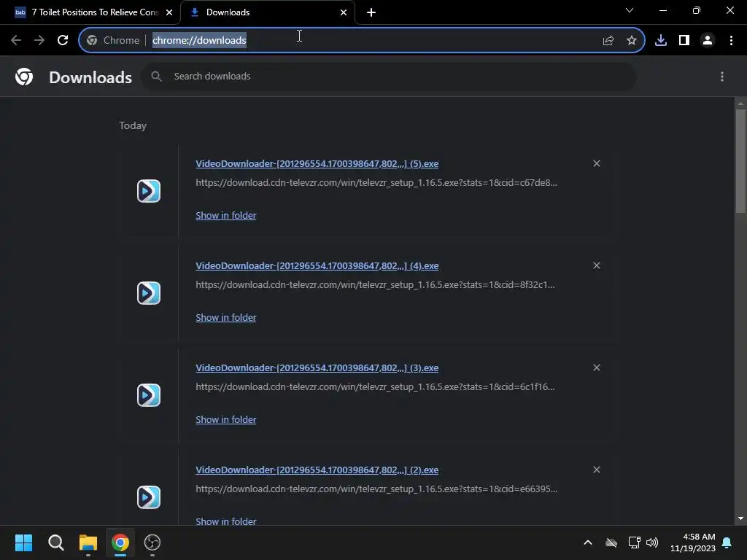
Task: Toggle the browser side panel icon
Action: click(684, 41)
